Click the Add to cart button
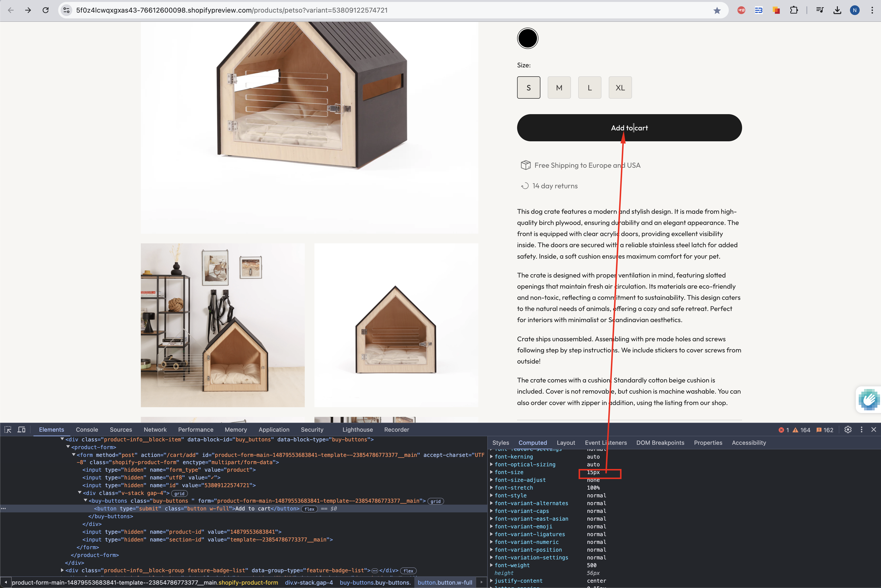This screenshot has height=588, width=881. (629, 128)
